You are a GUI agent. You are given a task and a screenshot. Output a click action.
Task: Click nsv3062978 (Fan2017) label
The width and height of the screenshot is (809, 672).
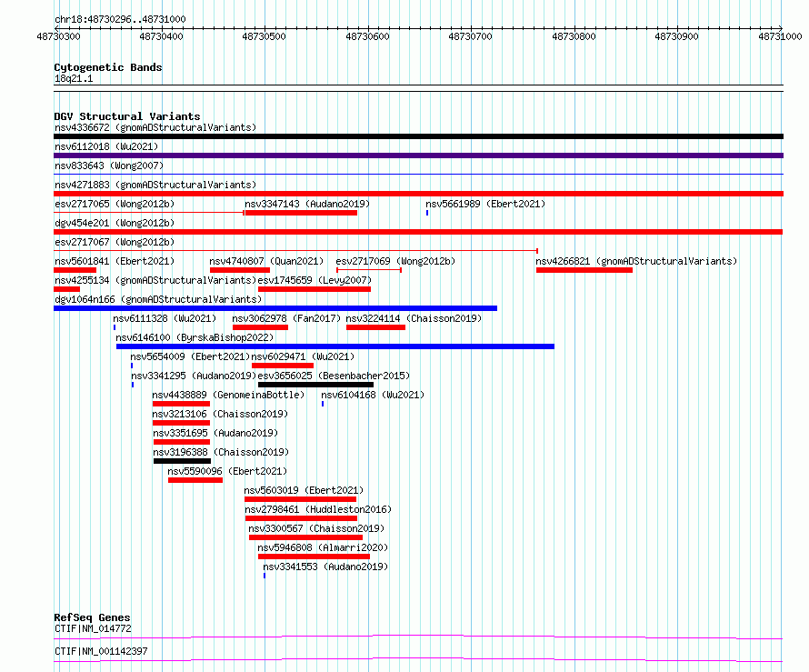coord(286,318)
